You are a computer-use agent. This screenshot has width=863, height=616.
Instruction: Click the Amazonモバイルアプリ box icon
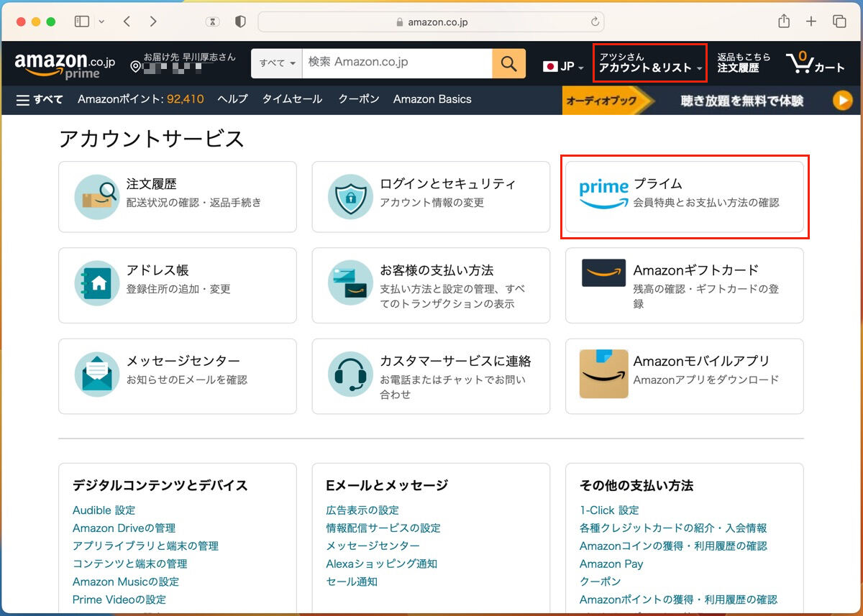click(603, 374)
